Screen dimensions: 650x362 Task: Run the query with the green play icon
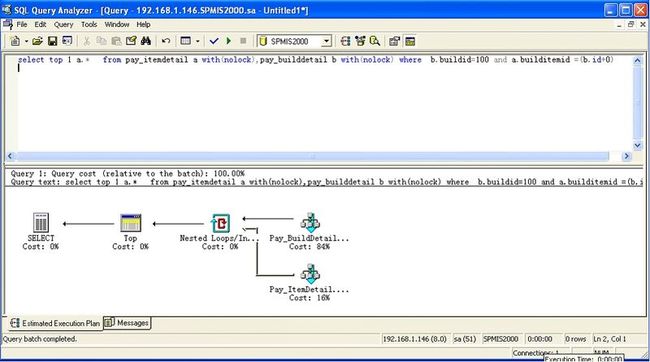(x=228, y=41)
